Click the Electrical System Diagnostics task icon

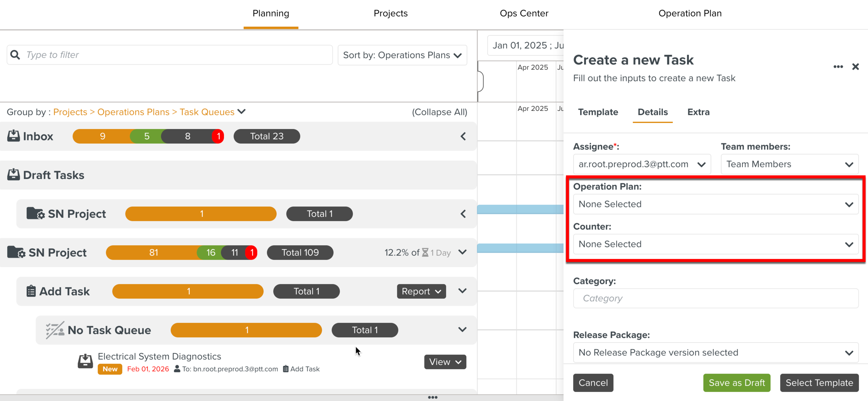[85, 361]
